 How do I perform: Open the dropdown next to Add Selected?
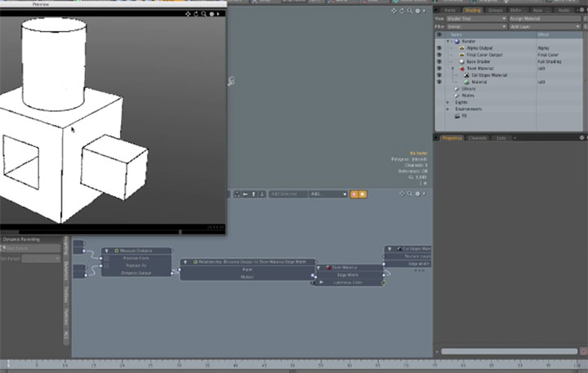327,194
